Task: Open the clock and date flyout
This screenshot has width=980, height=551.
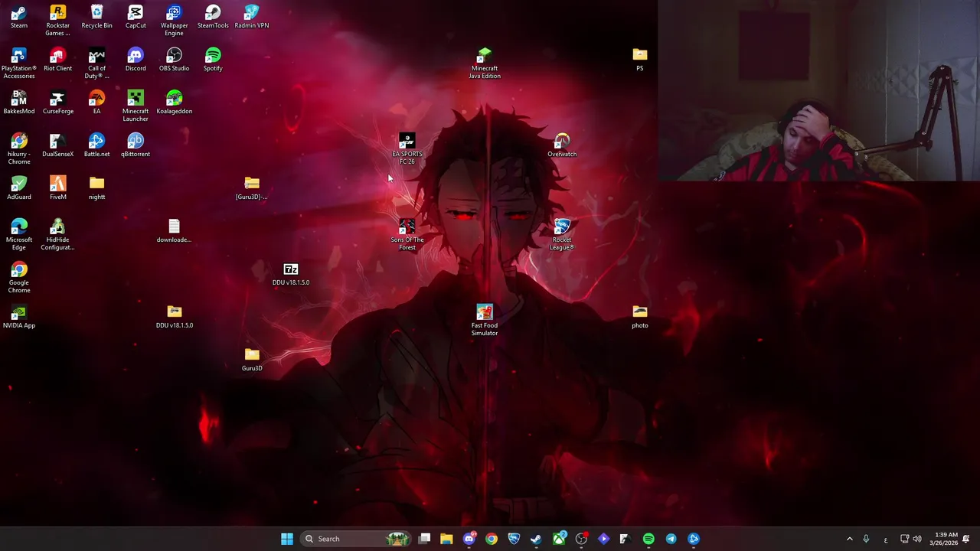Action: (943, 539)
